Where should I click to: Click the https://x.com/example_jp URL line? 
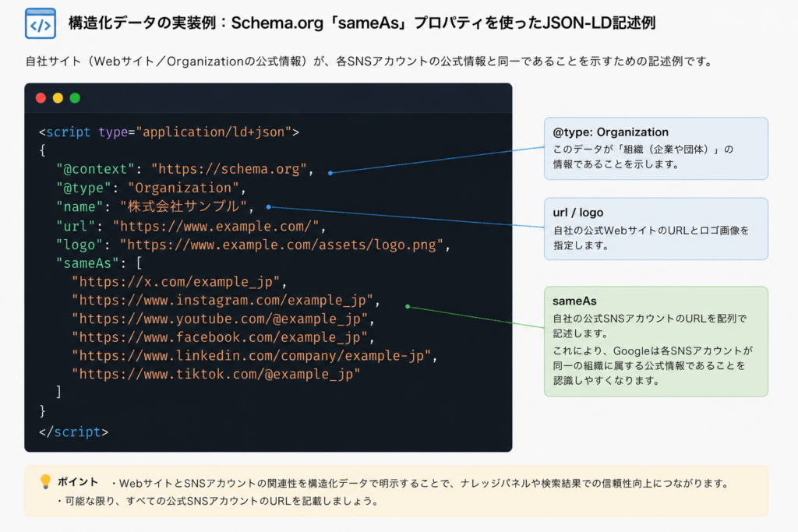[179, 282]
